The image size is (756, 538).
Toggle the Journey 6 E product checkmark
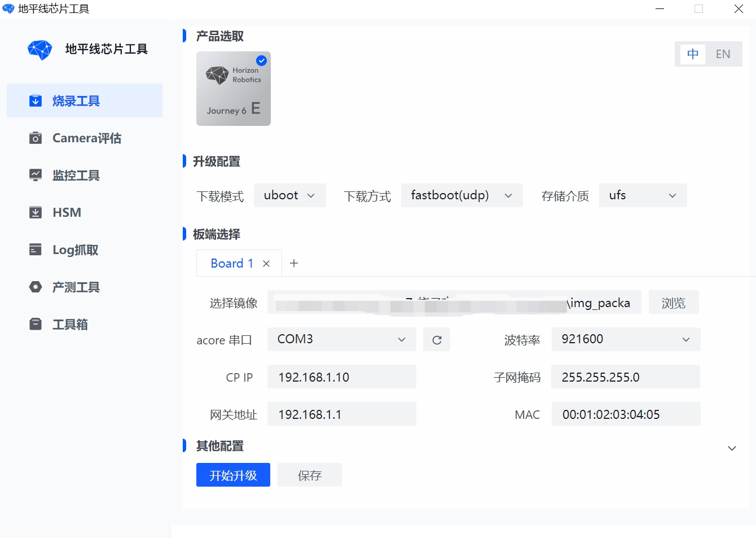[x=261, y=61]
